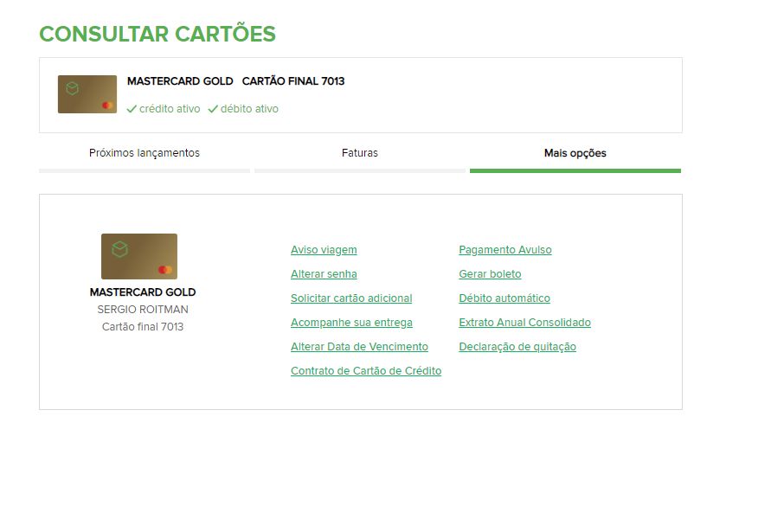Click the crédito ativo status text

(x=170, y=109)
